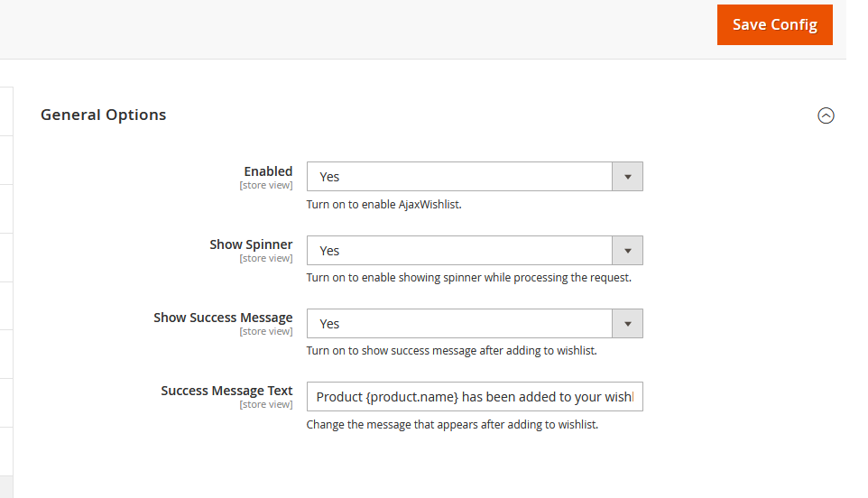This screenshot has height=498, width=868.
Task: Collapse General Options with circle chevron icon
Action: [826, 115]
